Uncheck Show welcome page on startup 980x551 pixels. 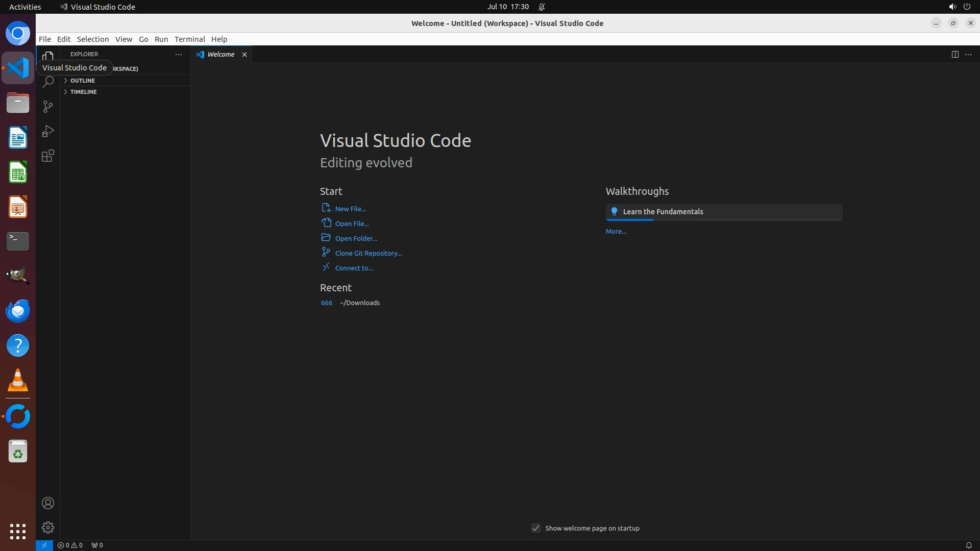[536, 528]
